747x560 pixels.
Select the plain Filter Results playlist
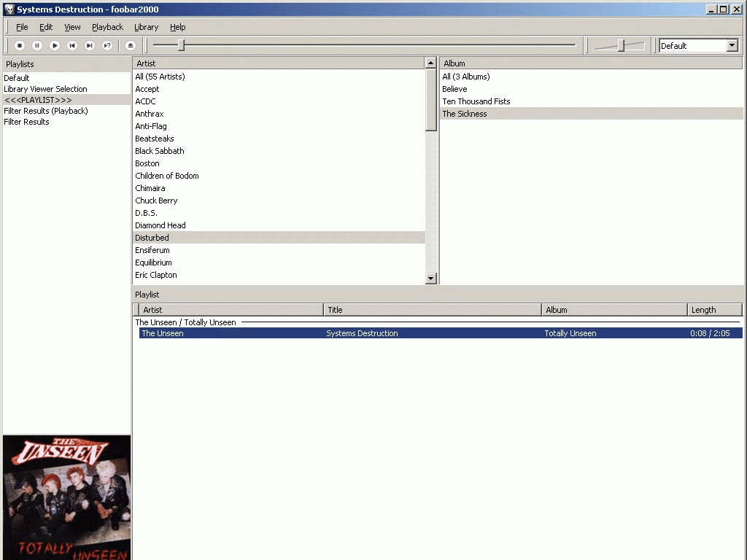pyautogui.click(x=66, y=122)
